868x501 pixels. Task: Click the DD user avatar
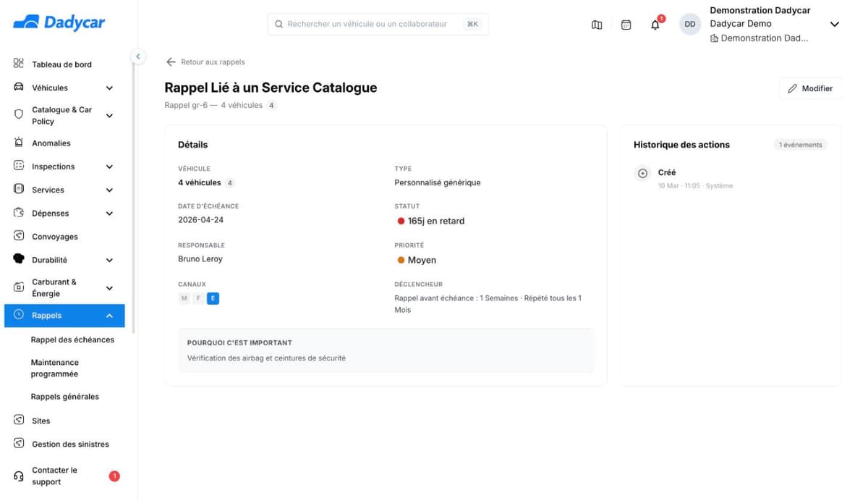coord(690,24)
